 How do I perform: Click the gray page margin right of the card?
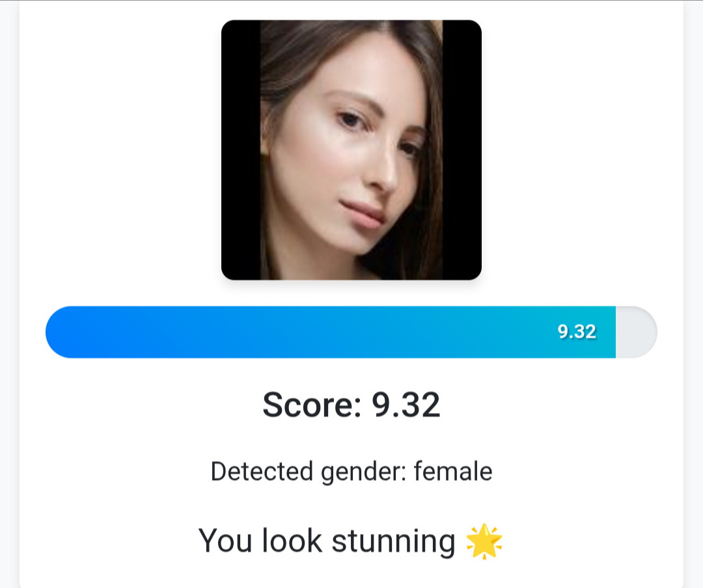tap(694, 294)
